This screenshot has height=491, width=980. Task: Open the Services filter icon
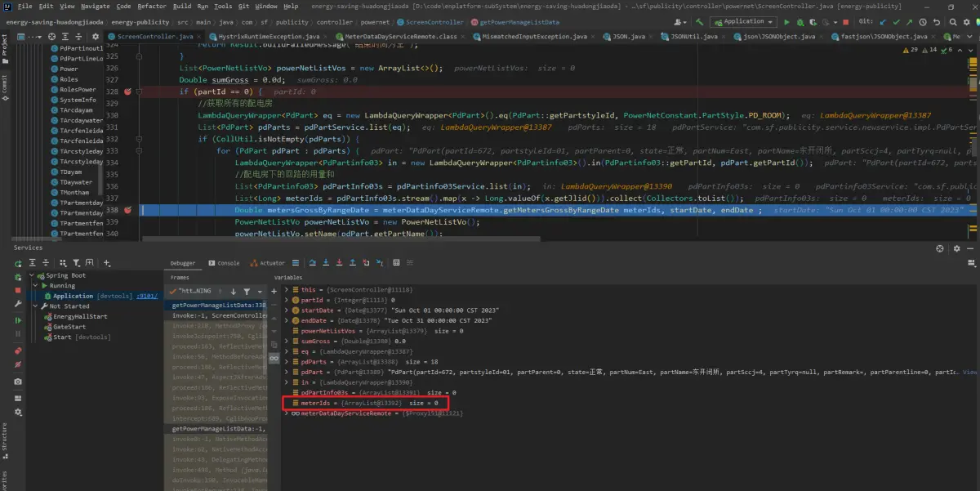coord(77,263)
